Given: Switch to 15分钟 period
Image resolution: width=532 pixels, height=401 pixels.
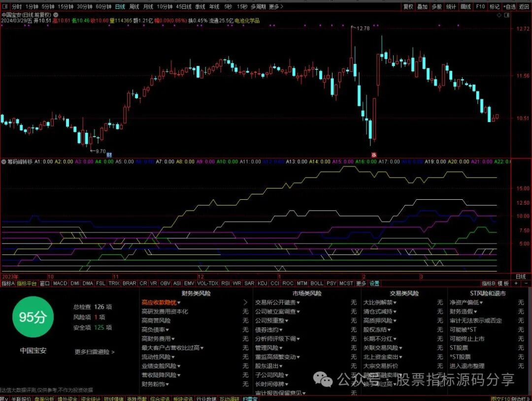Looking at the screenshot, I should point(66,6).
